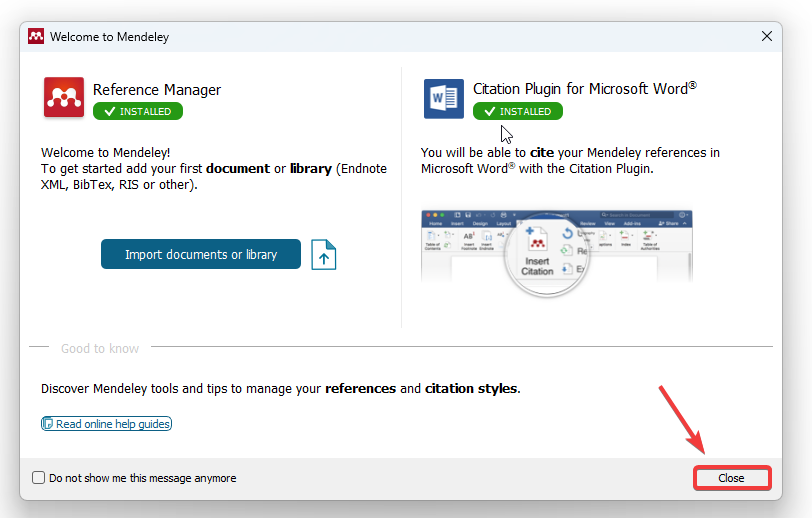Click the 'Welcome to Mendeley' title bar text

110,37
